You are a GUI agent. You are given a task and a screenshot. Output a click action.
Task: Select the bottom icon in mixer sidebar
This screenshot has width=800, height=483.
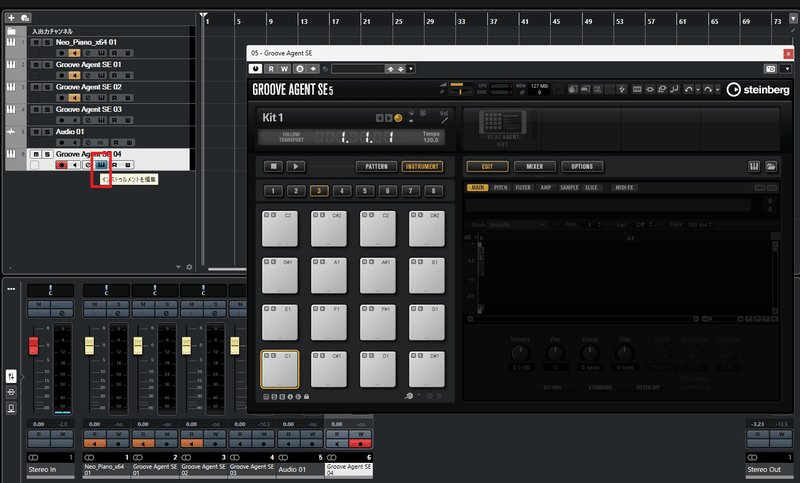click(x=11, y=408)
